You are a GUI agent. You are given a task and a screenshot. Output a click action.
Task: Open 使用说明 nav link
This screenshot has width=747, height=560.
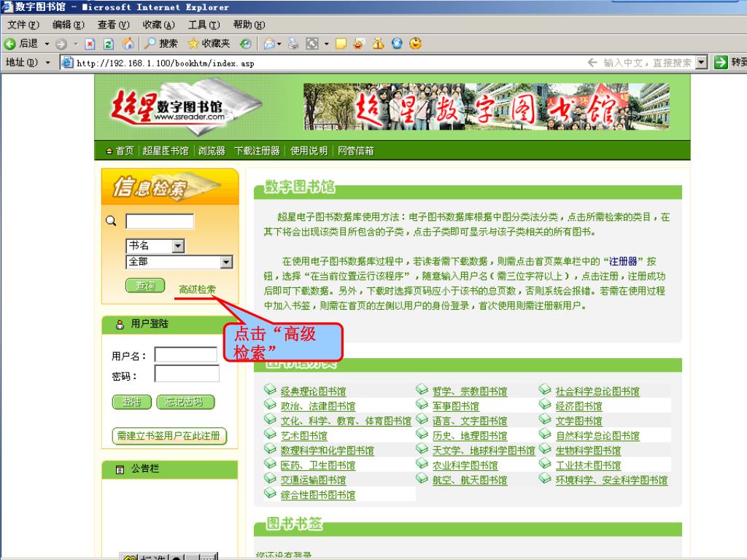pos(309,151)
